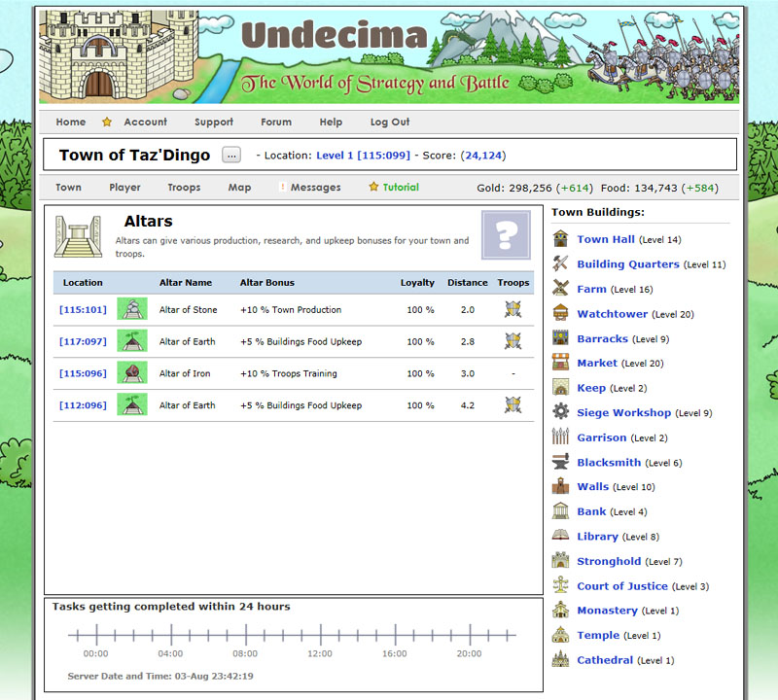Open the Forum menu item

click(x=275, y=122)
